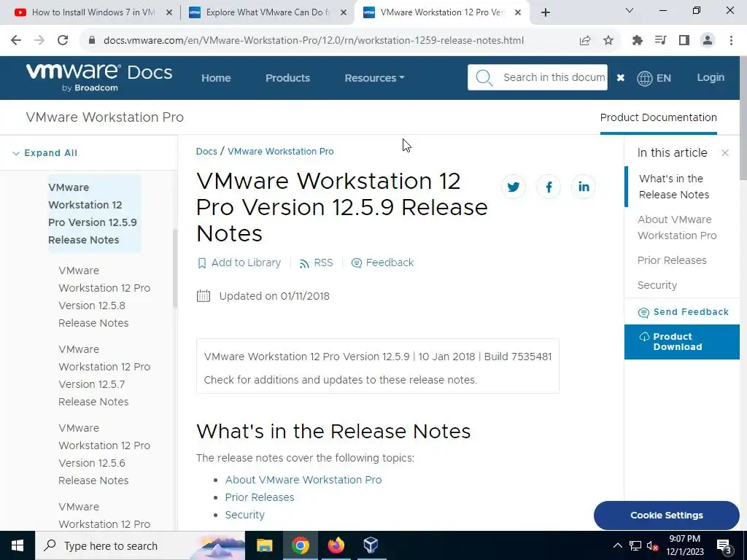This screenshot has width=747, height=560.
Task: Reload the page
Action: point(63,41)
